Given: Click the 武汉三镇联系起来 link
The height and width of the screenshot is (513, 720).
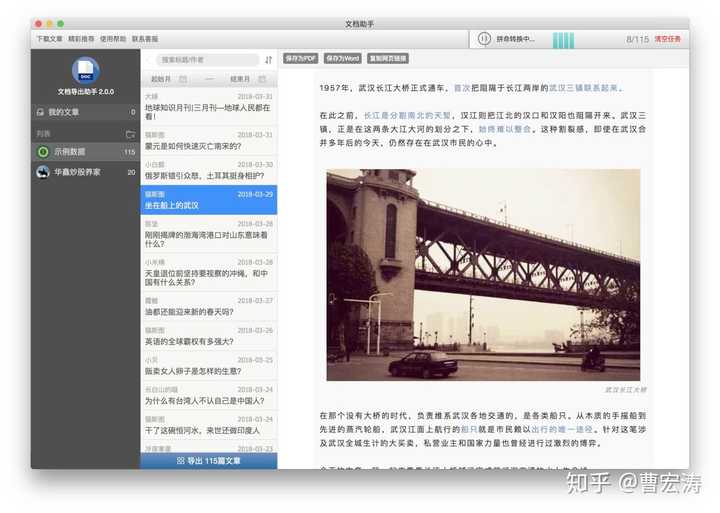Looking at the screenshot, I should pyautogui.click(x=583, y=88).
